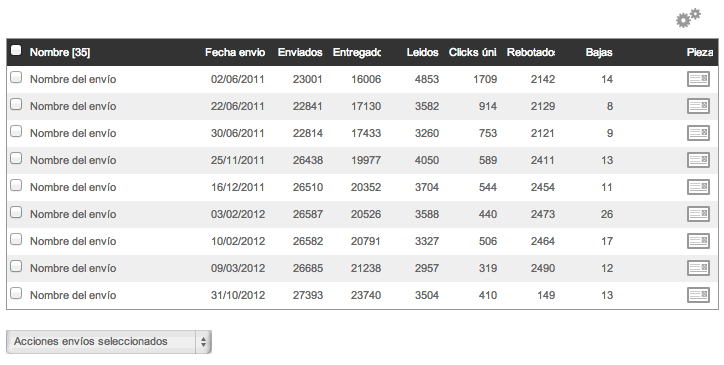Sort by the Rebotados column header
Image resolution: width=724 pixels, height=365 pixels.
point(531,52)
